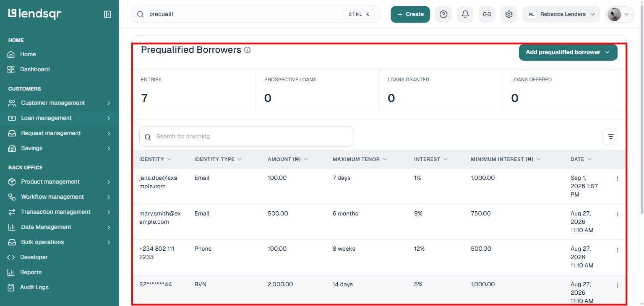Sort by the MAXIMUM TENOR column header

point(360,159)
